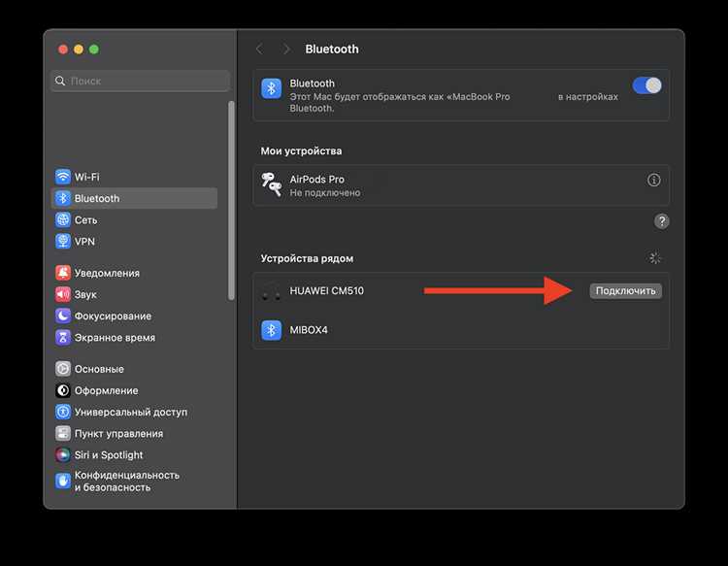
Task: Open Конфиденциальность и безопасность section
Action: [x=134, y=481]
